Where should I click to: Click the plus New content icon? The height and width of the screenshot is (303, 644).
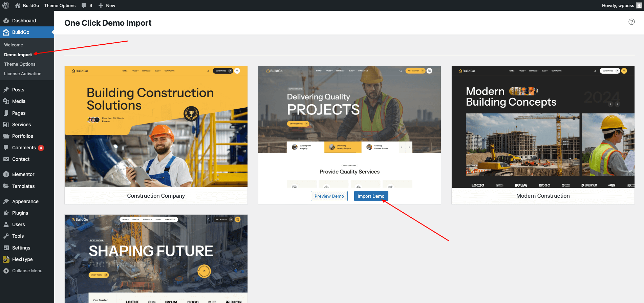coord(101,5)
